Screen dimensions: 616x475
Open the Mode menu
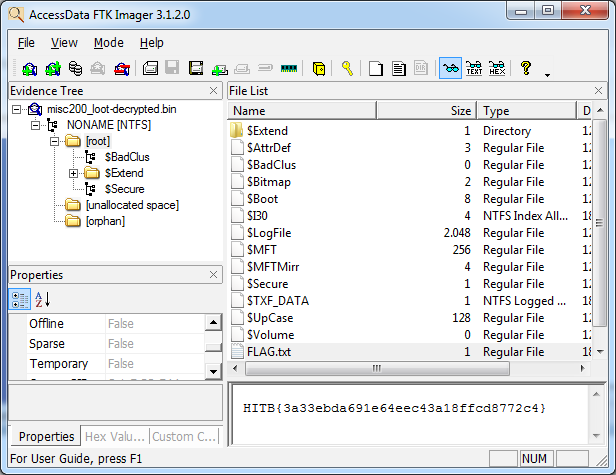[108, 43]
